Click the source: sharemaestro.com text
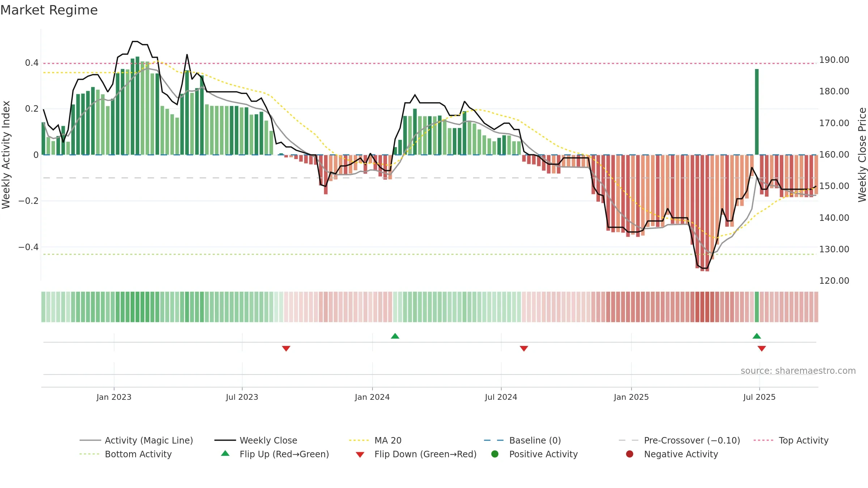868x488 pixels. [798, 371]
